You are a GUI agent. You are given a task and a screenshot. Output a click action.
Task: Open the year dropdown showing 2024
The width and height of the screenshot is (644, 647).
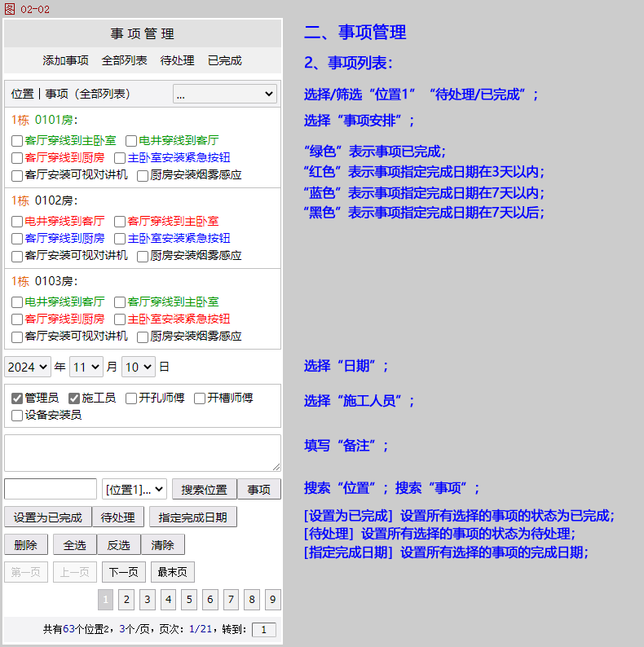(x=28, y=367)
